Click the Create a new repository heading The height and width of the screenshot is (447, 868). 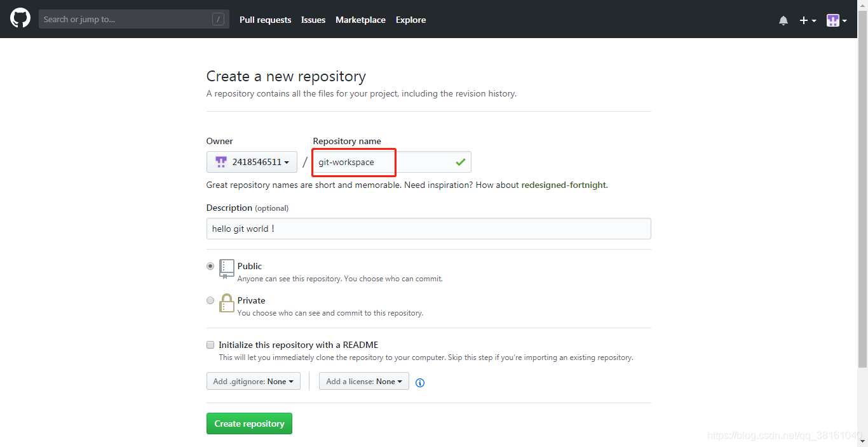coord(286,76)
